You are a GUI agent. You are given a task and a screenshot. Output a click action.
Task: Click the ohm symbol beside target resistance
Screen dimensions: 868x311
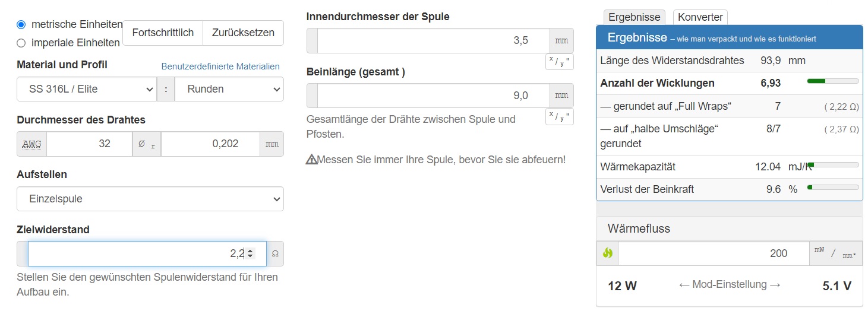275,253
